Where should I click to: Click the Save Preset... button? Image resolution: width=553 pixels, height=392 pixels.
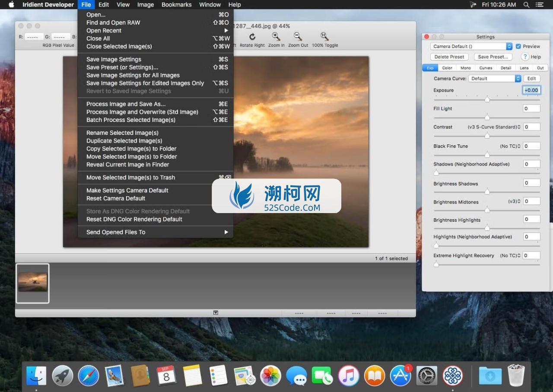tap(493, 57)
